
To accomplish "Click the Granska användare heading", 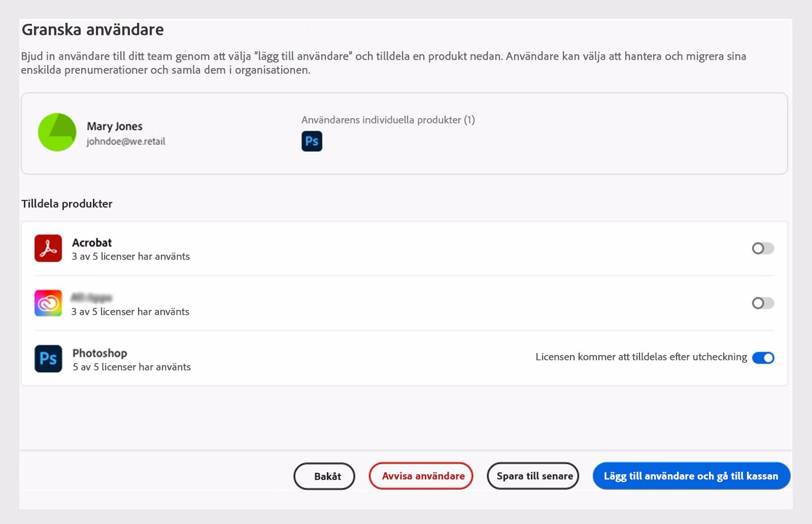I will pyautogui.click(x=93, y=30).
